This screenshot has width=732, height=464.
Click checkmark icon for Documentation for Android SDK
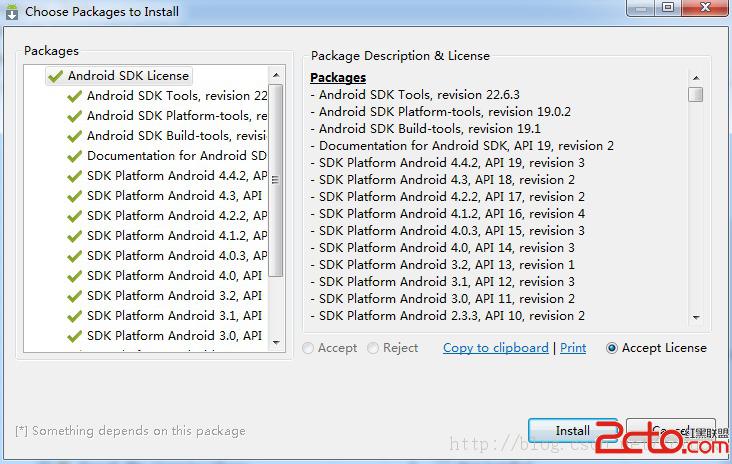(x=74, y=156)
